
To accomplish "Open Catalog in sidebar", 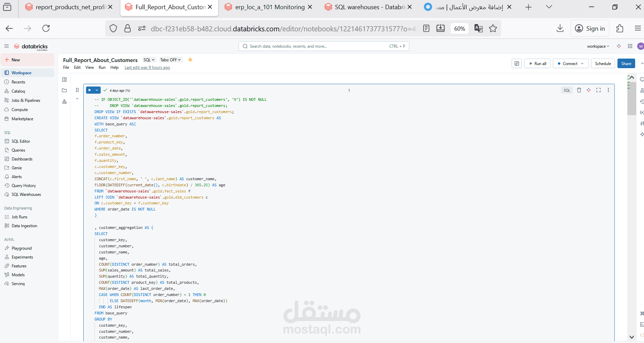I will (27, 91).
